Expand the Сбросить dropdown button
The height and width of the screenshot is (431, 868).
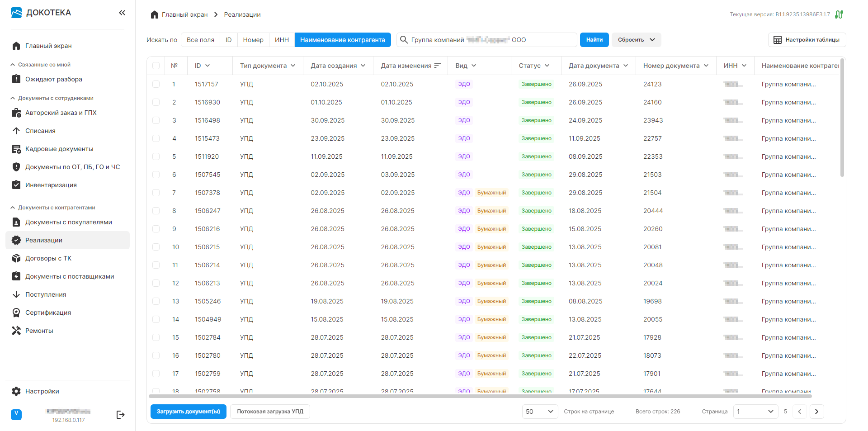[652, 40]
